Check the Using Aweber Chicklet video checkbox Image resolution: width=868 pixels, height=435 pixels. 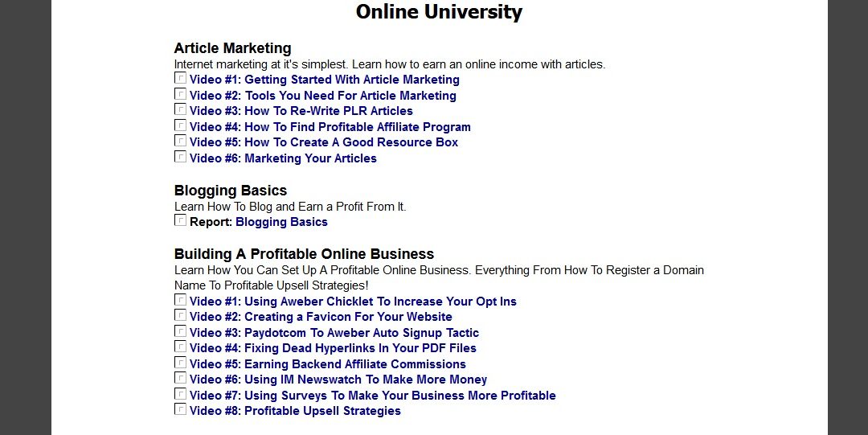coord(181,300)
